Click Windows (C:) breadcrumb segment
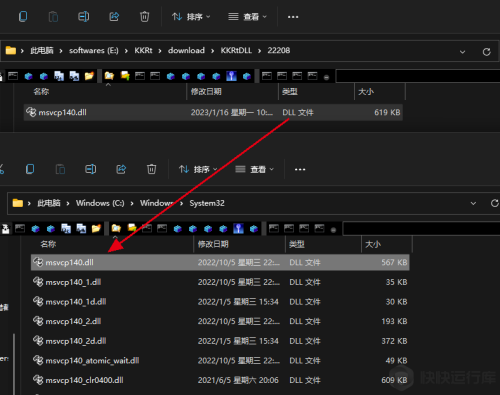The width and height of the screenshot is (500, 395). tap(100, 203)
